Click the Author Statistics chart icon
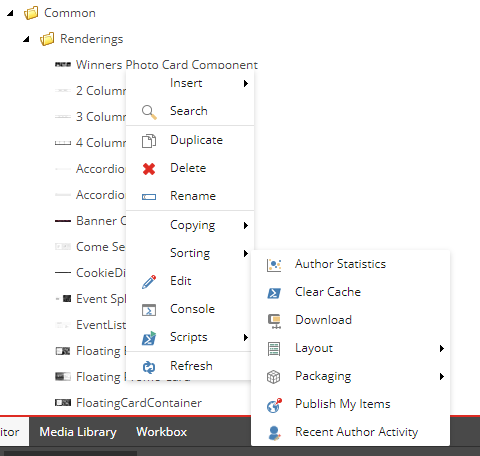The image size is (480, 456). (x=274, y=265)
